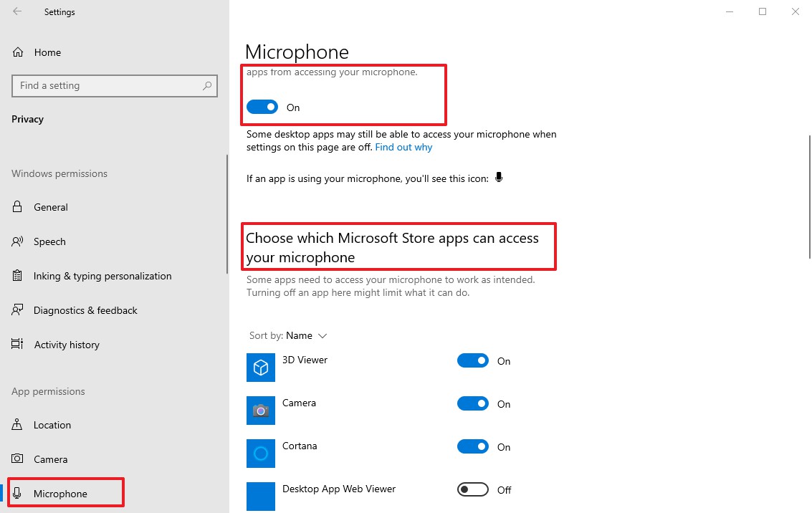Click the 3D Viewer app icon
This screenshot has height=513, width=812.
[260, 367]
